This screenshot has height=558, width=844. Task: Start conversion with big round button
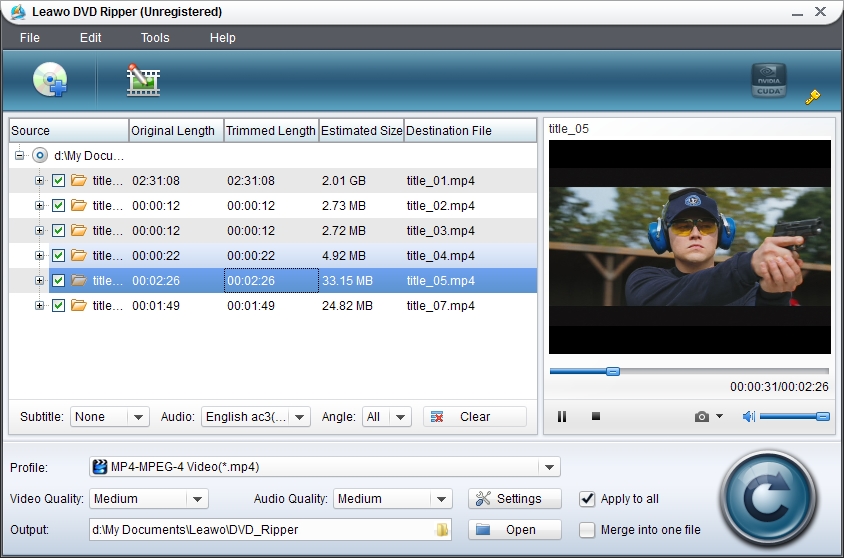pos(769,499)
